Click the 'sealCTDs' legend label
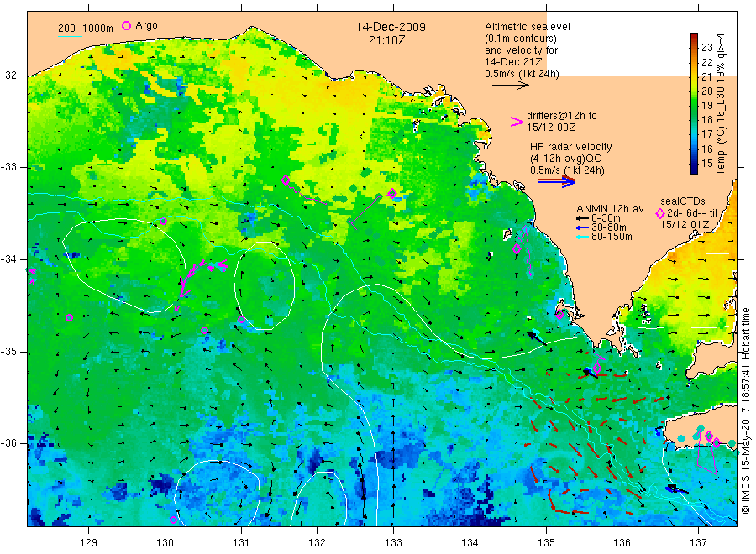The width and height of the screenshot is (756, 554). pyautogui.click(x=683, y=201)
